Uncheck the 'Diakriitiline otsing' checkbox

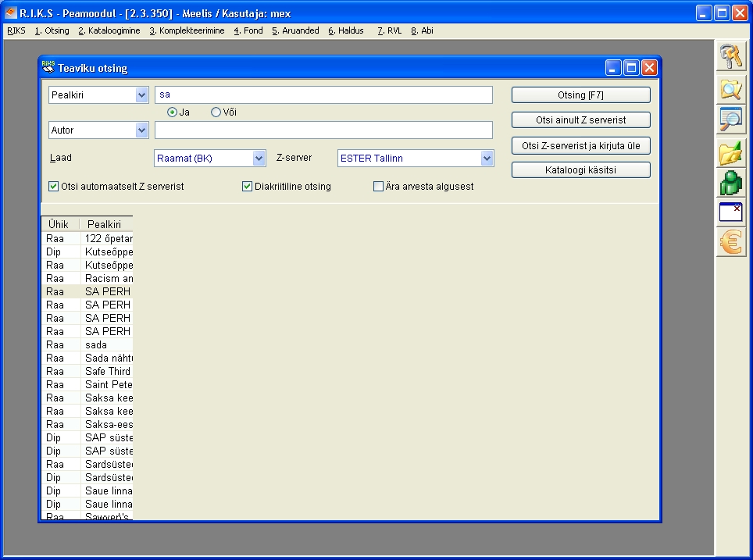[248, 187]
